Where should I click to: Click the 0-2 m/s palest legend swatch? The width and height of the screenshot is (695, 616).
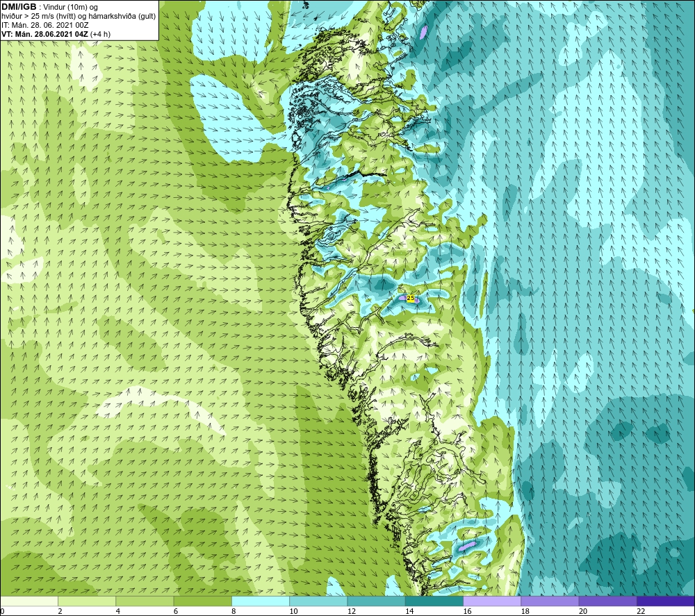pyautogui.click(x=28, y=601)
